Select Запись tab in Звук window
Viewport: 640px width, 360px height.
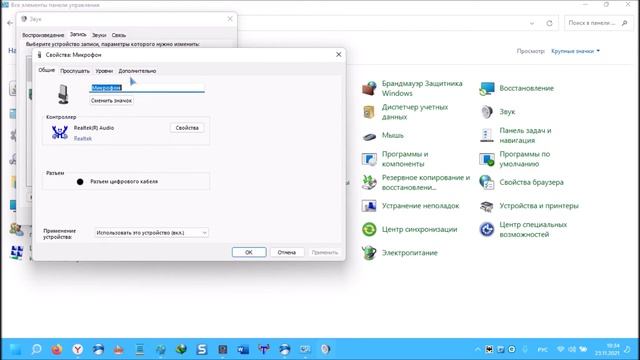click(78, 35)
